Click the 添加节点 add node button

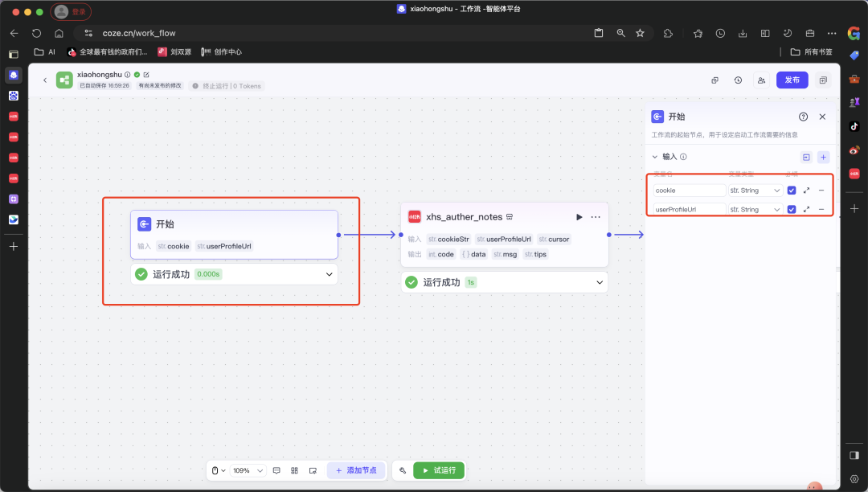[356, 470]
